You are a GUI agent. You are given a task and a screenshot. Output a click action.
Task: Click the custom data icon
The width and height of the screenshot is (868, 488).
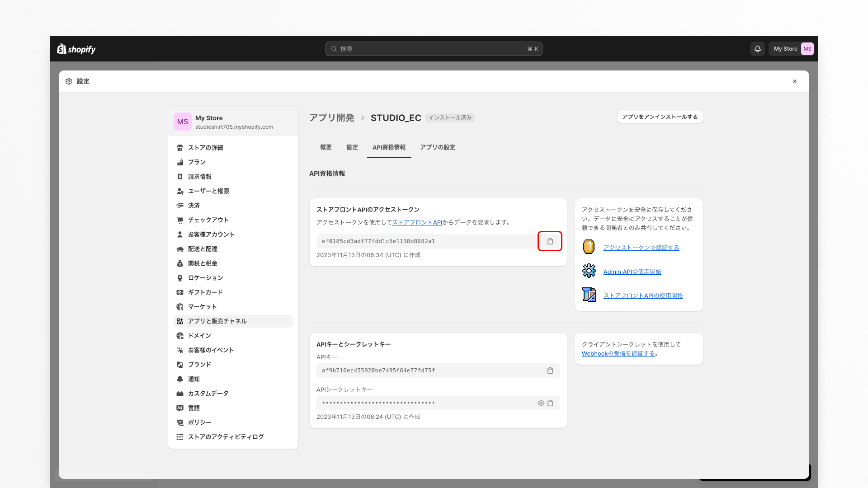click(x=180, y=394)
